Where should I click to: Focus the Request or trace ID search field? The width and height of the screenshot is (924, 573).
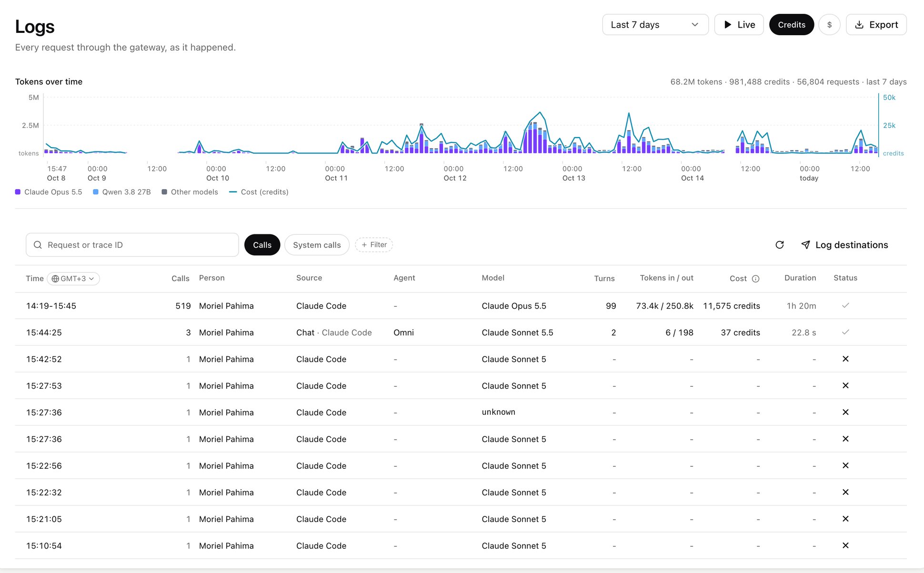(x=132, y=245)
